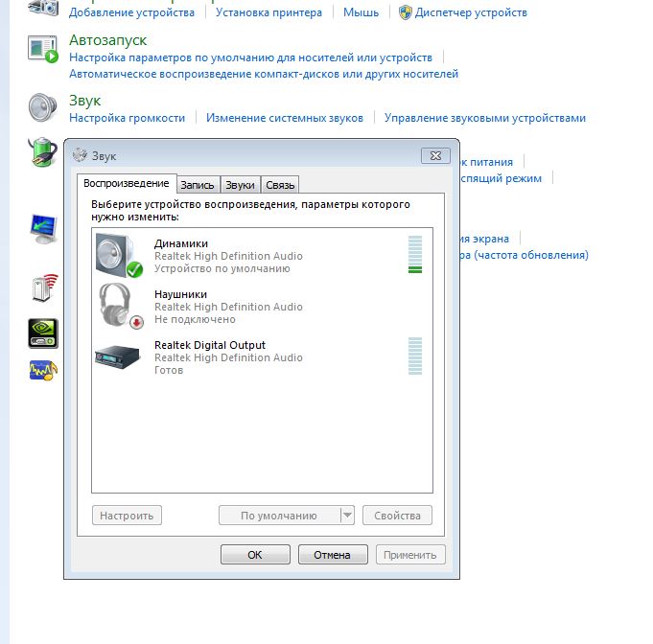653x644 pixels.
Task: Click the Свойства button
Action: coord(397,516)
